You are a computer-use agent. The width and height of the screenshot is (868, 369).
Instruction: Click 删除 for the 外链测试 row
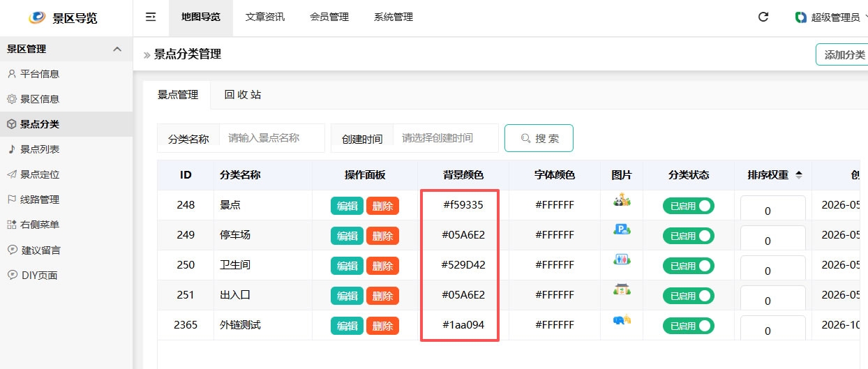coord(382,326)
